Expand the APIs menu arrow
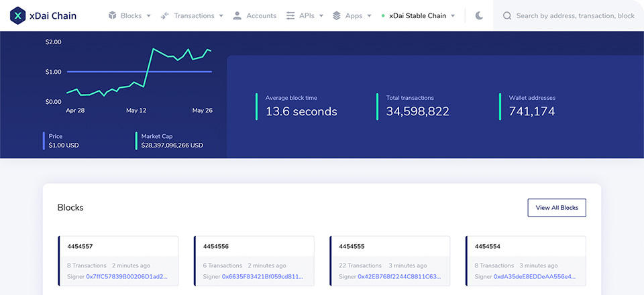 pyautogui.click(x=321, y=16)
